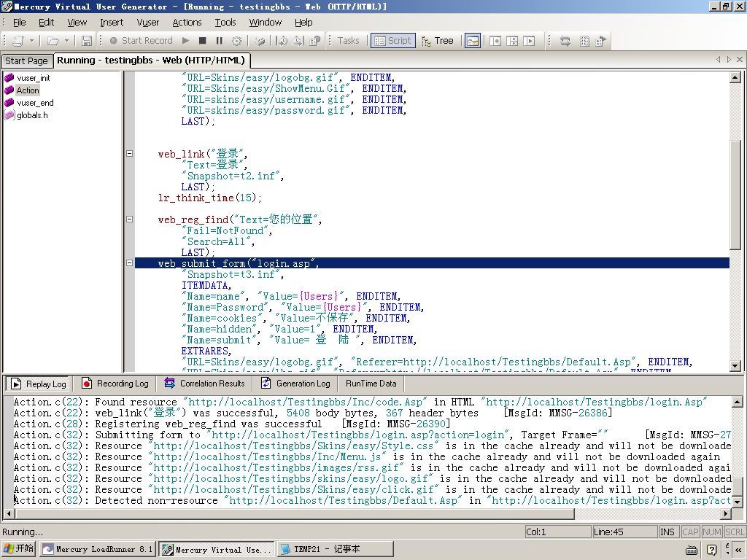Toggle the output window icon
Image resolution: width=747 pixels, height=560 pixels.
pos(473,41)
